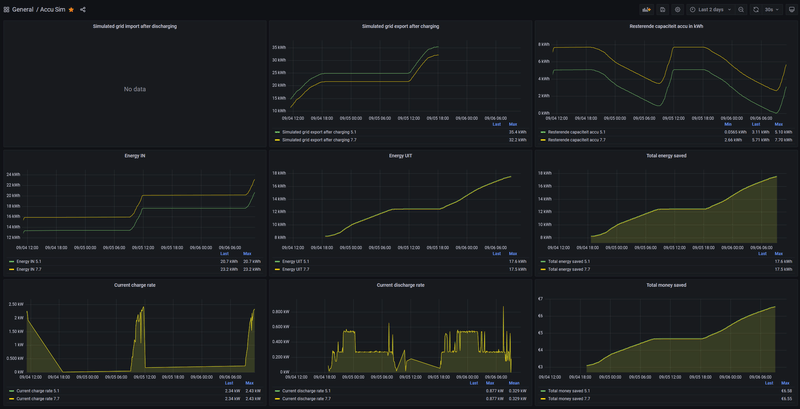Sort Simulated grid export legend by Last
800x409 pixels.
[x=496, y=124]
